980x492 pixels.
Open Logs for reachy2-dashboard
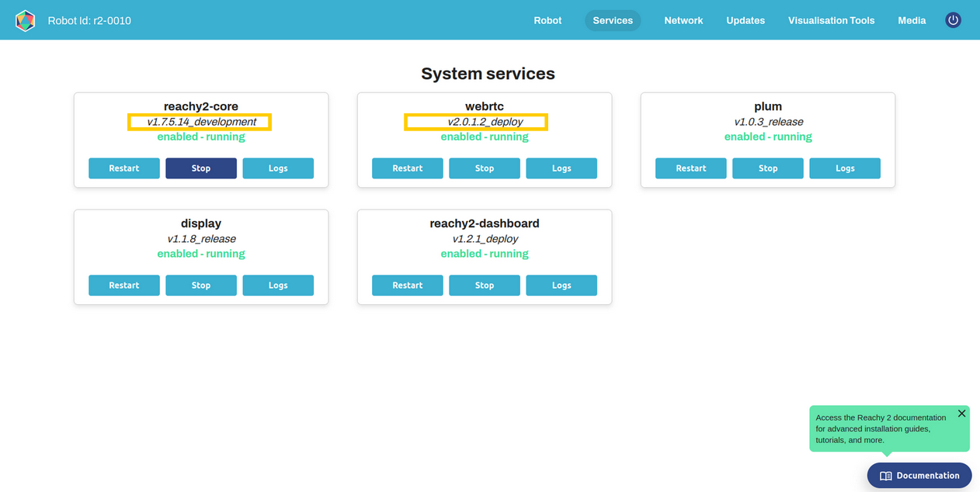click(561, 286)
